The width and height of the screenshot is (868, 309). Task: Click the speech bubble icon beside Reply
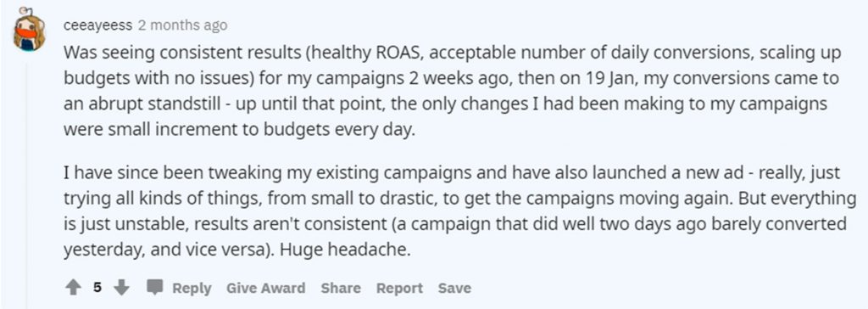click(155, 288)
